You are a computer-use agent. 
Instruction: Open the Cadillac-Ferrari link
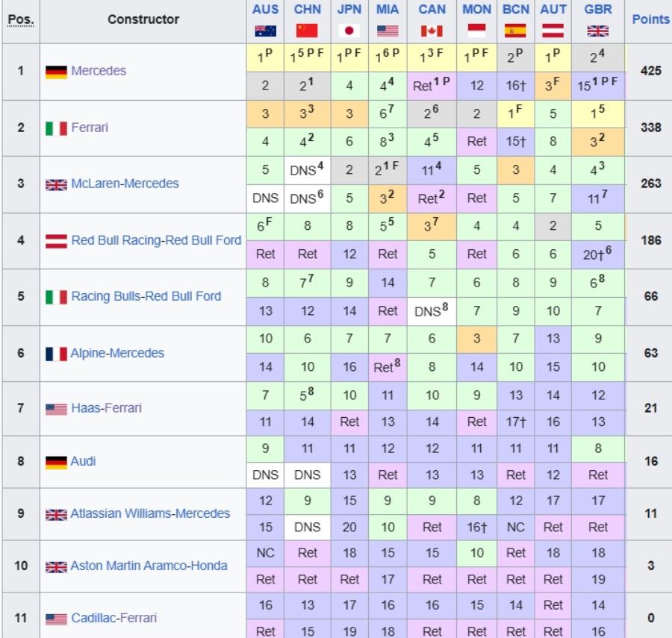[113, 618]
